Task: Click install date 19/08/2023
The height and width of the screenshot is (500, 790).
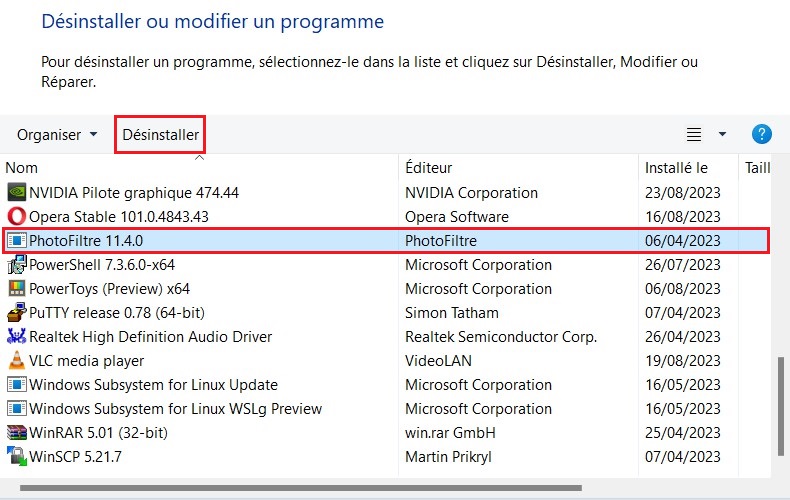Action: pos(683,361)
